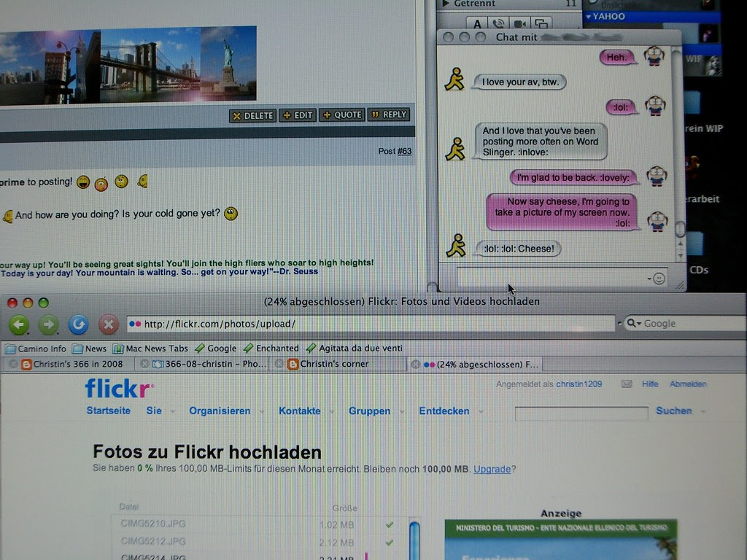Switch to the Christin's 366 in 2008 tab
The width and height of the screenshot is (747, 560).
70,364
